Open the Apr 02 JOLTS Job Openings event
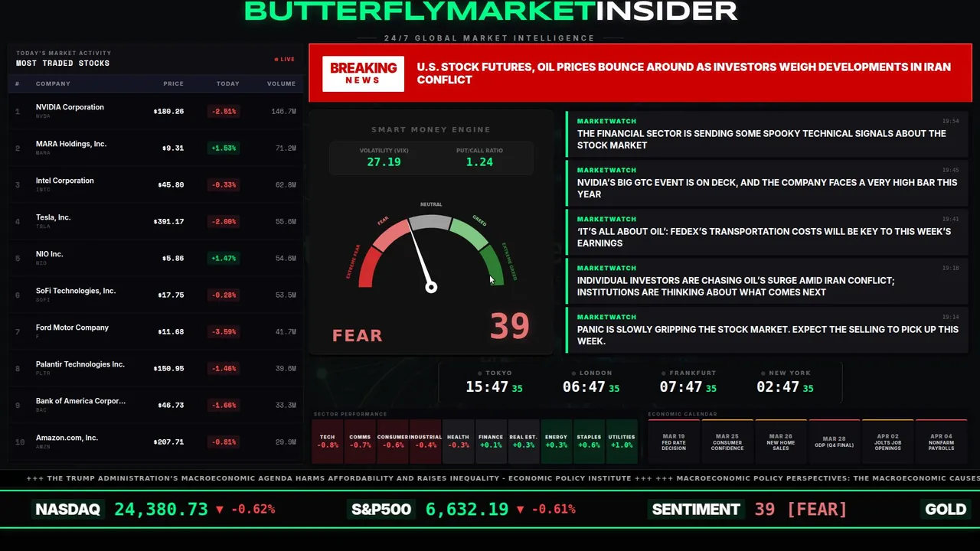 [888, 442]
